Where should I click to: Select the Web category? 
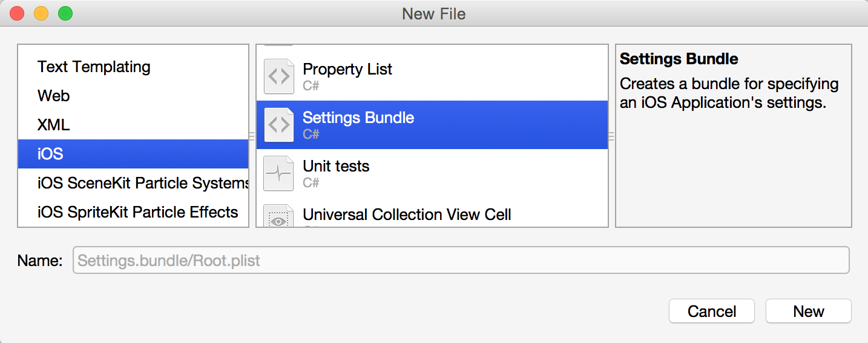54,96
